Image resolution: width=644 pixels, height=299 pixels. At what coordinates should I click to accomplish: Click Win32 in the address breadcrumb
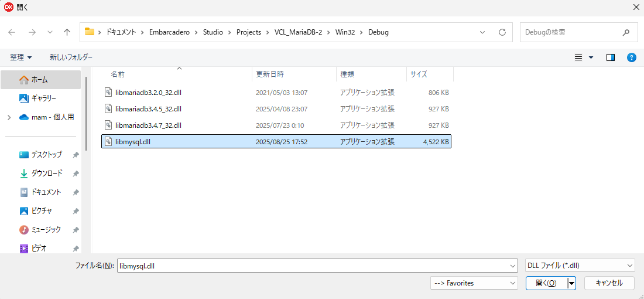pyautogui.click(x=346, y=32)
